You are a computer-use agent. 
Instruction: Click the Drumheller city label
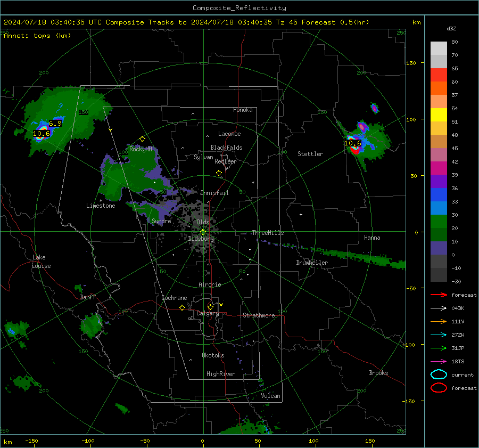(312, 263)
